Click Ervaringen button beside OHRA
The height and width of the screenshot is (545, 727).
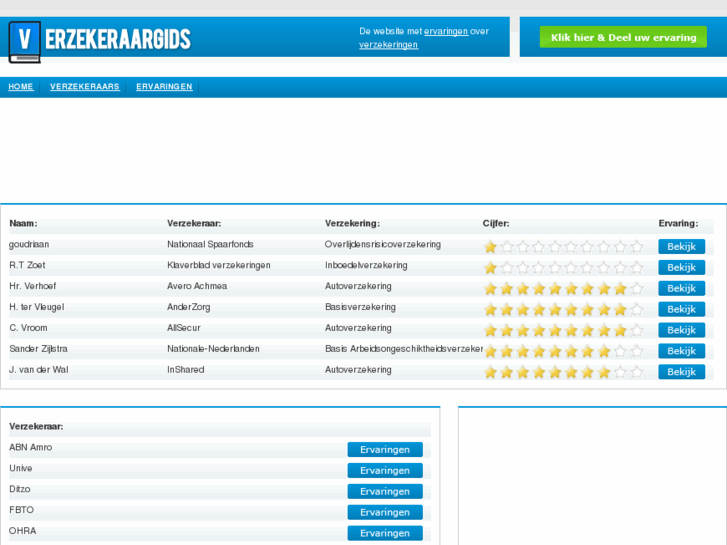385,533
